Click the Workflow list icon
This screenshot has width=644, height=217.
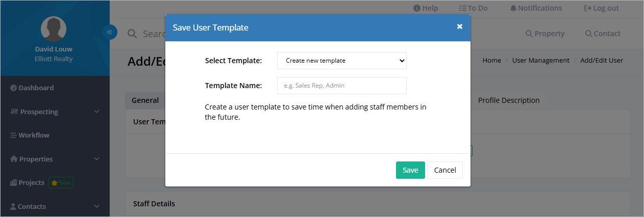(x=14, y=135)
